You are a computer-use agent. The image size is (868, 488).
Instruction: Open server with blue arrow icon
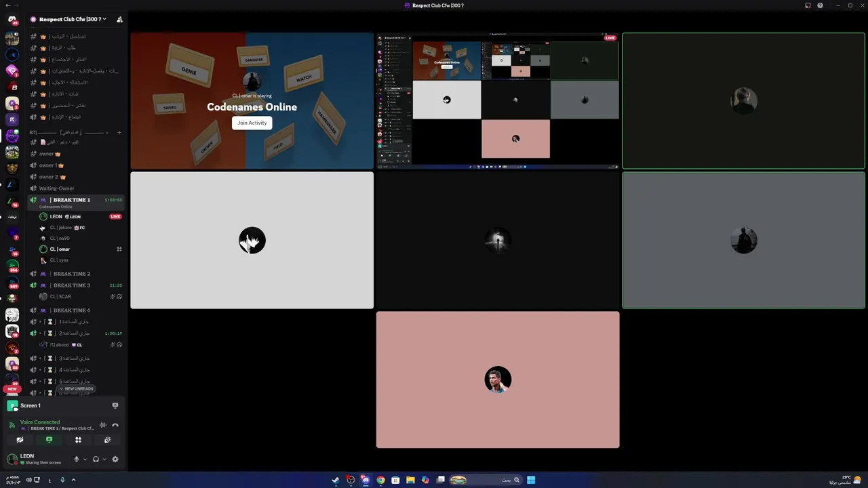(x=12, y=54)
